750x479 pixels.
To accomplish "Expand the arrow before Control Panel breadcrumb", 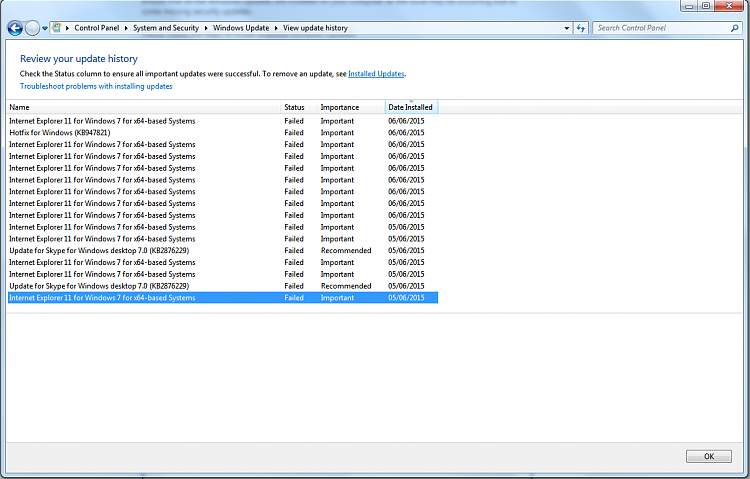I will tap(67, 28).
